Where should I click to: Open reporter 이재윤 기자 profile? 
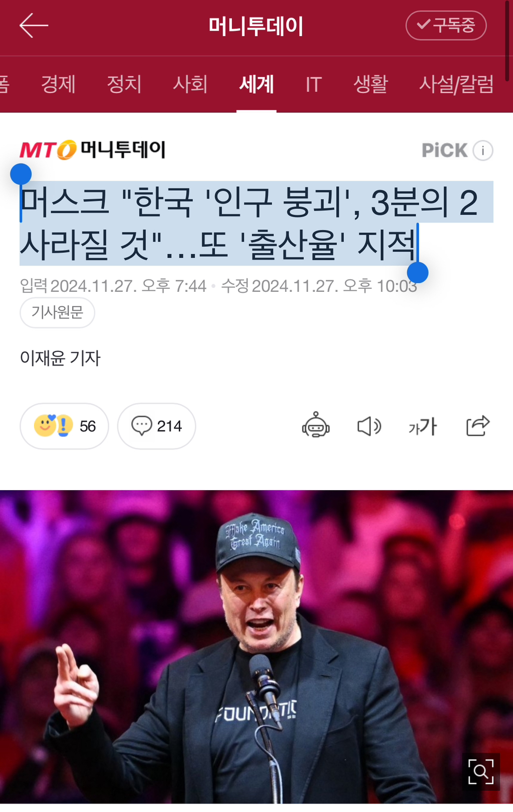point(60,358)
